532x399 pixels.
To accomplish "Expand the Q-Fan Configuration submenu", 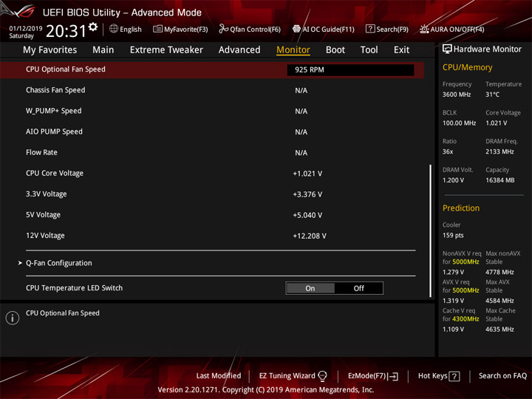I will [x=58, y=263].
